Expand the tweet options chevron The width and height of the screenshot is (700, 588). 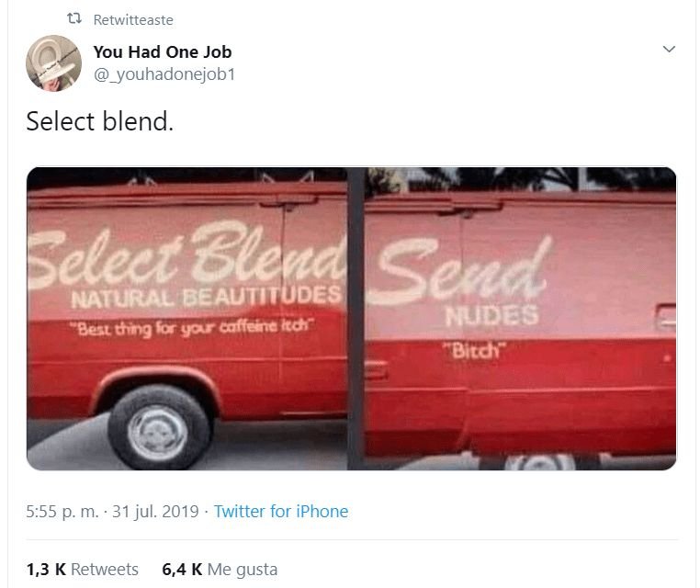[x=669, y=49]
